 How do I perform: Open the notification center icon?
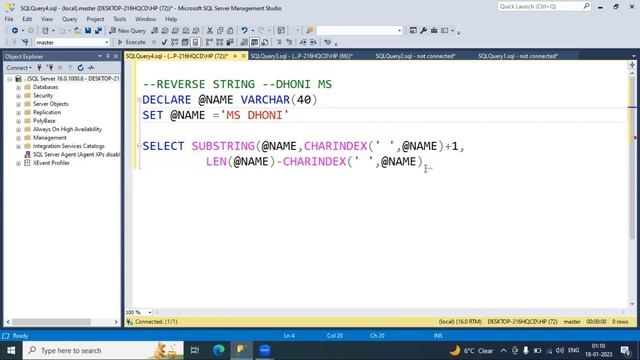pos(625,350)
